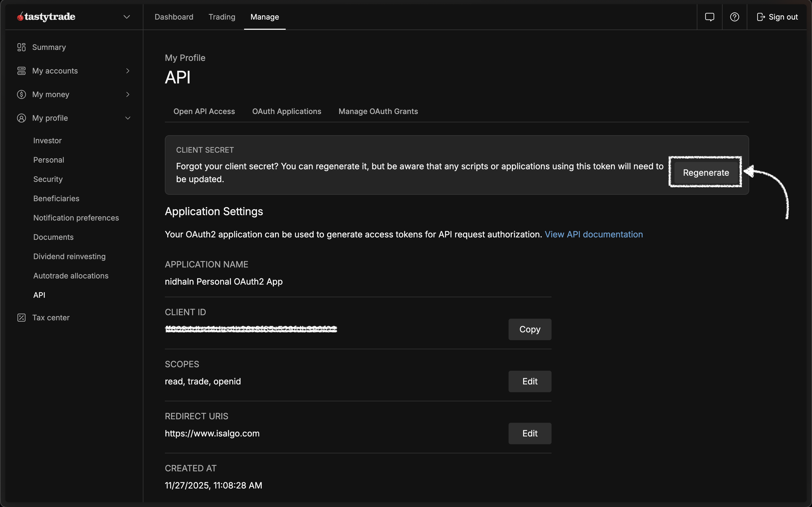Collapse the My profile section
This screenshot has width=812, height=507.
128,118
